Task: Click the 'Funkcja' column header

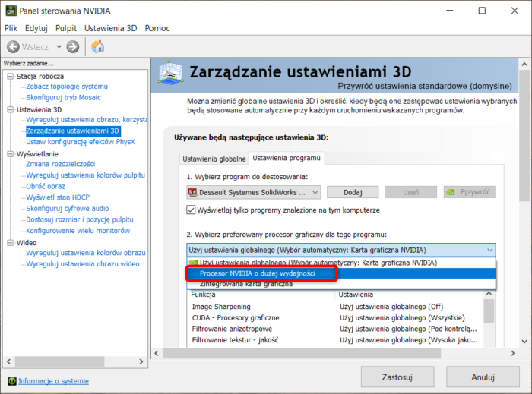Action: [261, 295]
